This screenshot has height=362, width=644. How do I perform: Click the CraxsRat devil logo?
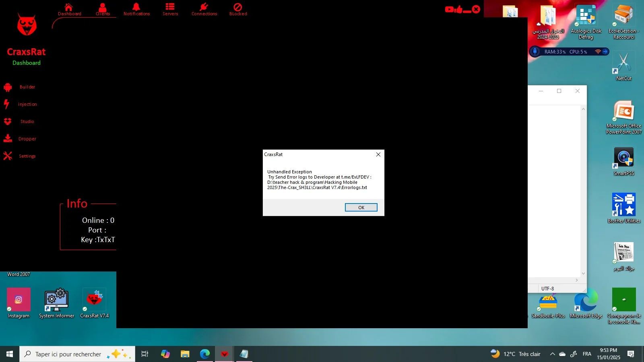pos(27,25)
